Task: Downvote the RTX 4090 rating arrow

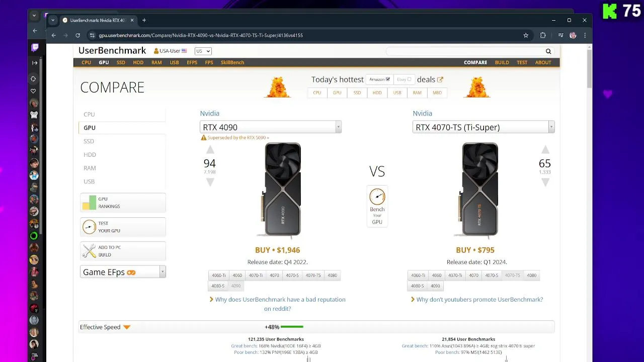Action: click(210, 183)
